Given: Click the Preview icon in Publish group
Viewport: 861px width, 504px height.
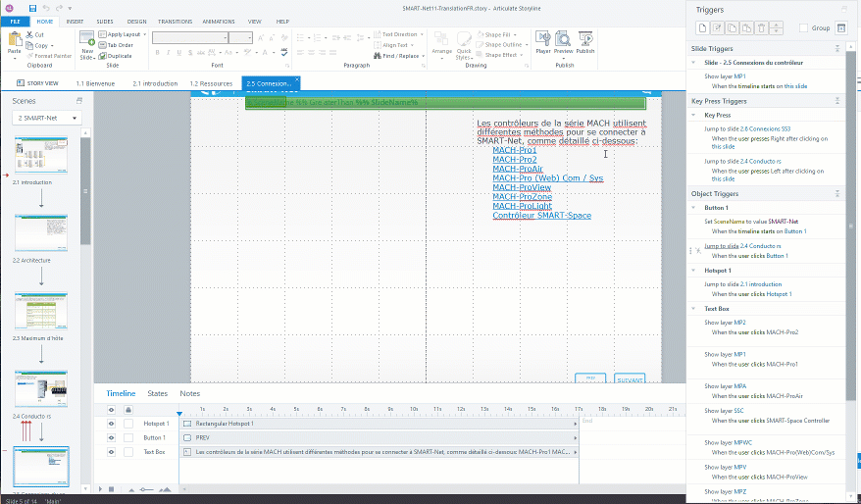Looking at the screenshot, I should click(563, 41).
